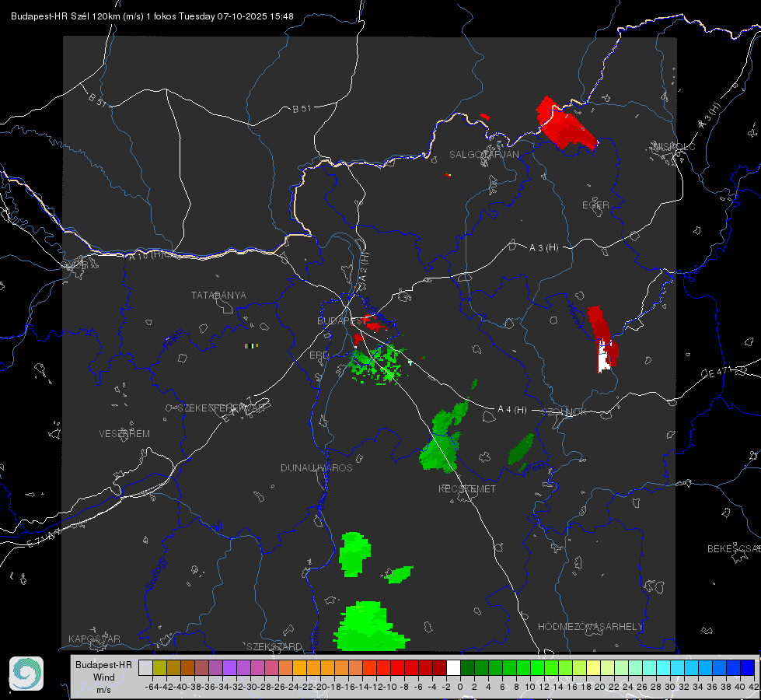Click the Somogy county label

(156, 575)
